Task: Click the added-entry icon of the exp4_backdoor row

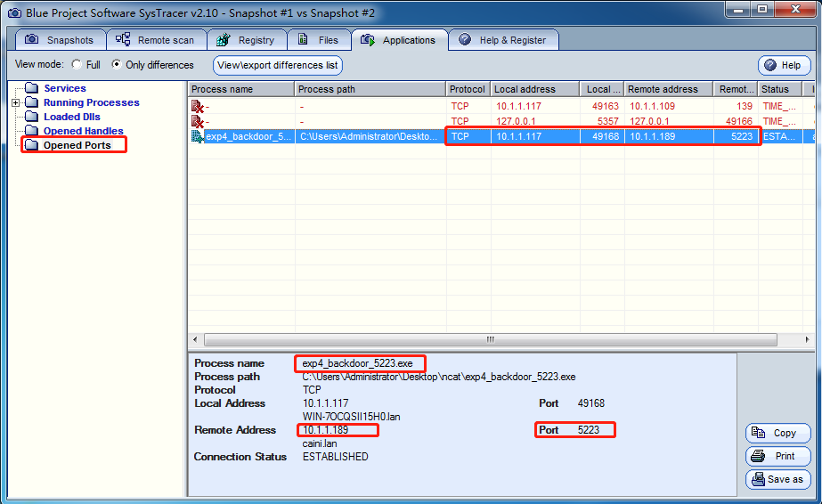Action: coord(198,137)
